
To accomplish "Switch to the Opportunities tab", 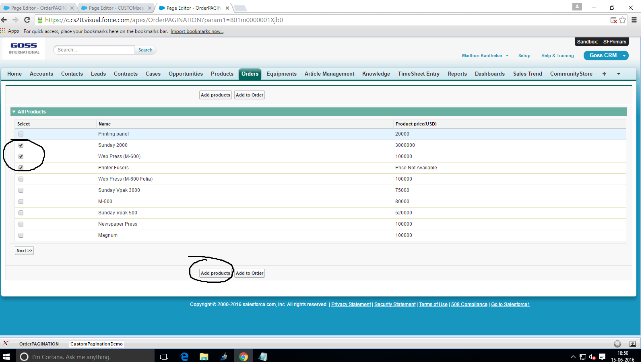I will [186, 74].
